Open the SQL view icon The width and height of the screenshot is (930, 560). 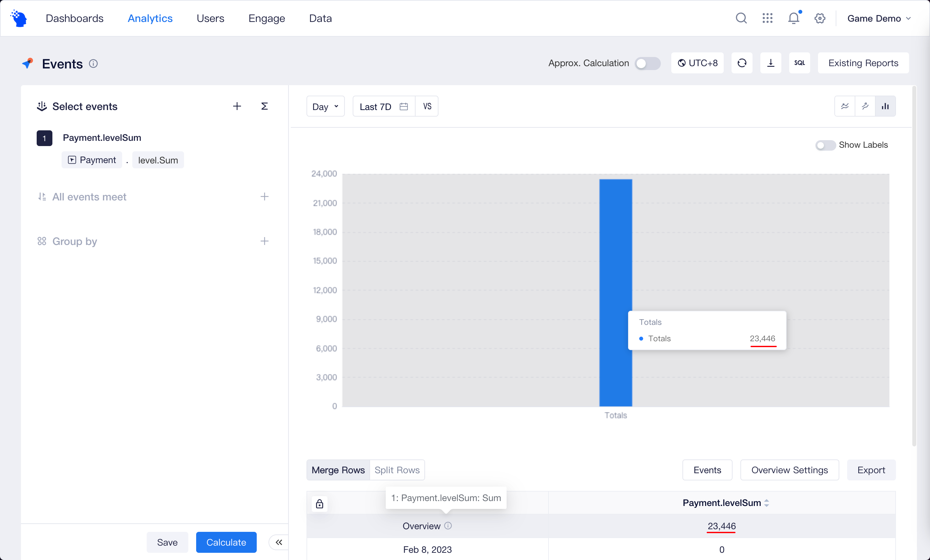[x=799, y=63]
